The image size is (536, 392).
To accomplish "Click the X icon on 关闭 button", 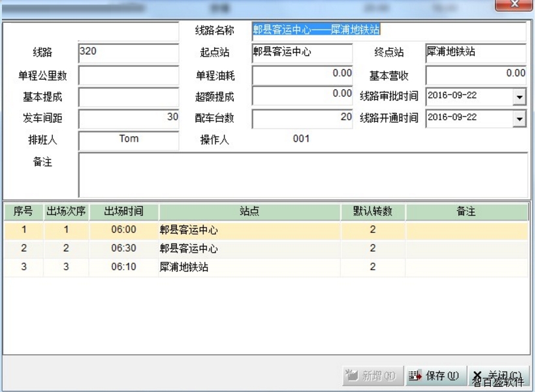I will 478,376.
